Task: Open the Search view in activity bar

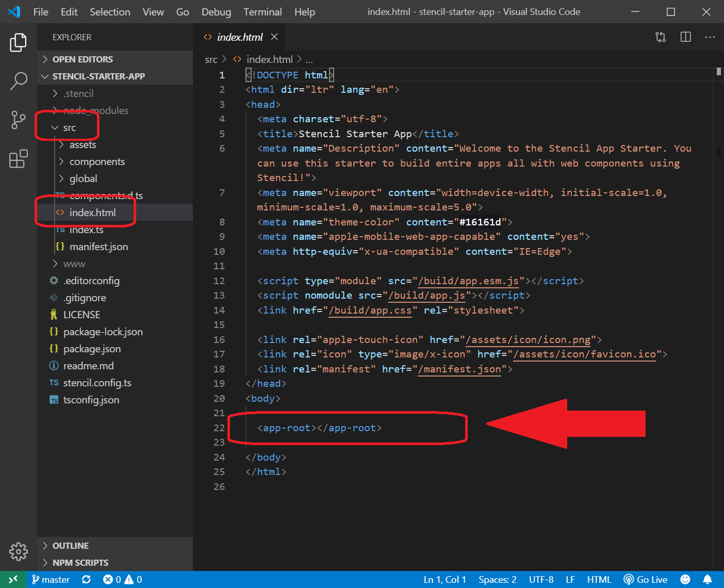Action: pyautogui.click(x=18, y=81)
